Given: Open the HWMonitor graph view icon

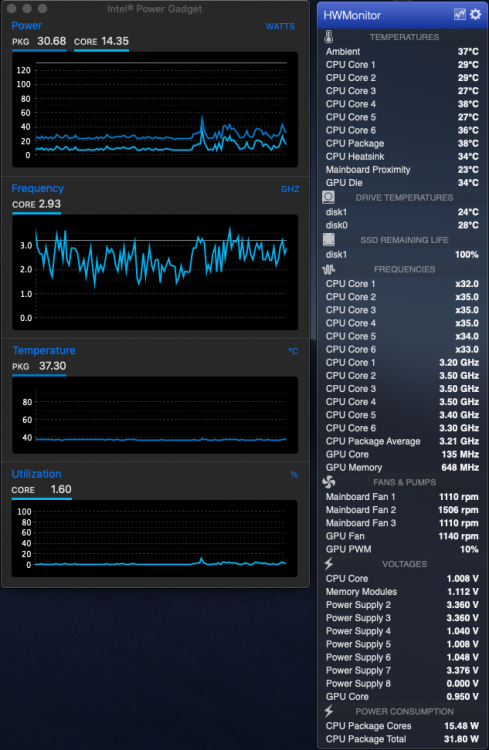Looking at the screenshot, I should 459,14.
